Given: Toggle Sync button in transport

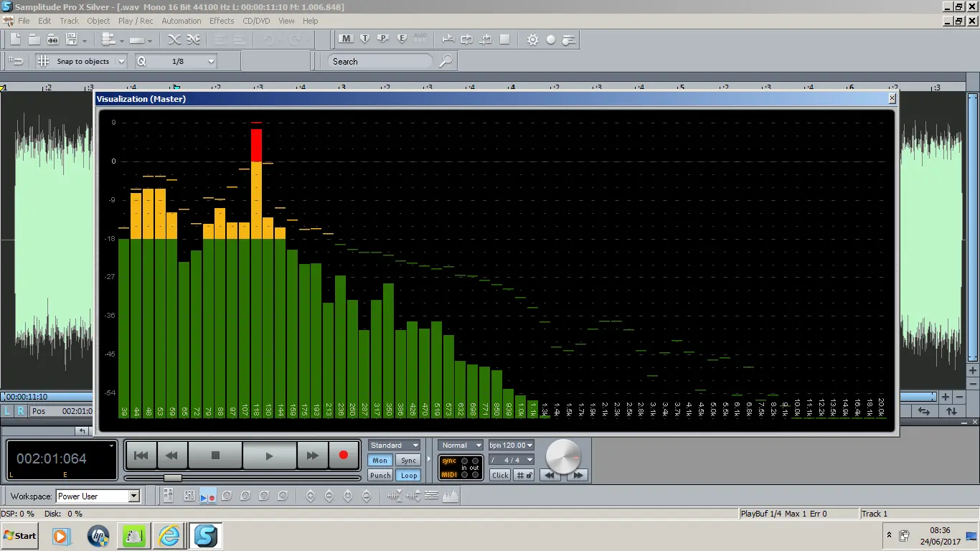Looking at the screenshot, I should pos(408,461).
